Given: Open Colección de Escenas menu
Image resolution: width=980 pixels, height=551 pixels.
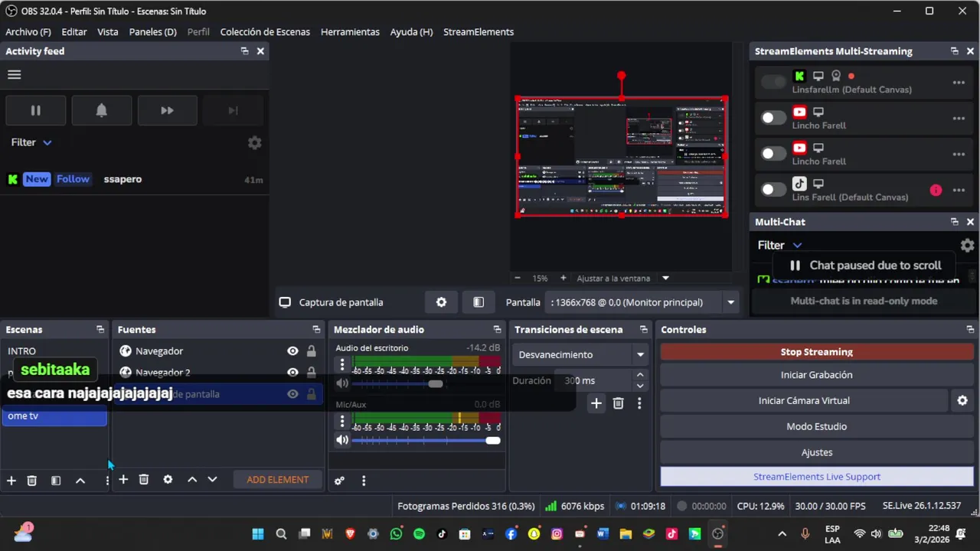Looking at the screenshot, I should click(265, 32).
